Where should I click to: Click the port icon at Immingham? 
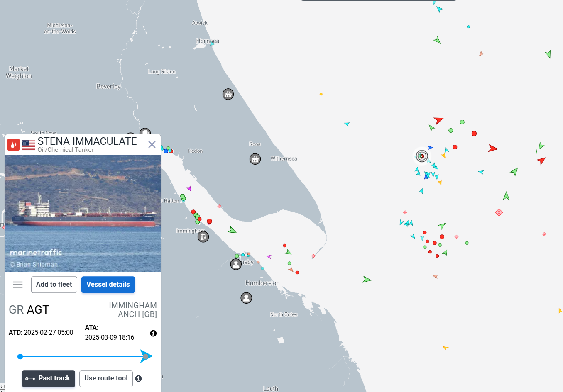tap(203, 236)
